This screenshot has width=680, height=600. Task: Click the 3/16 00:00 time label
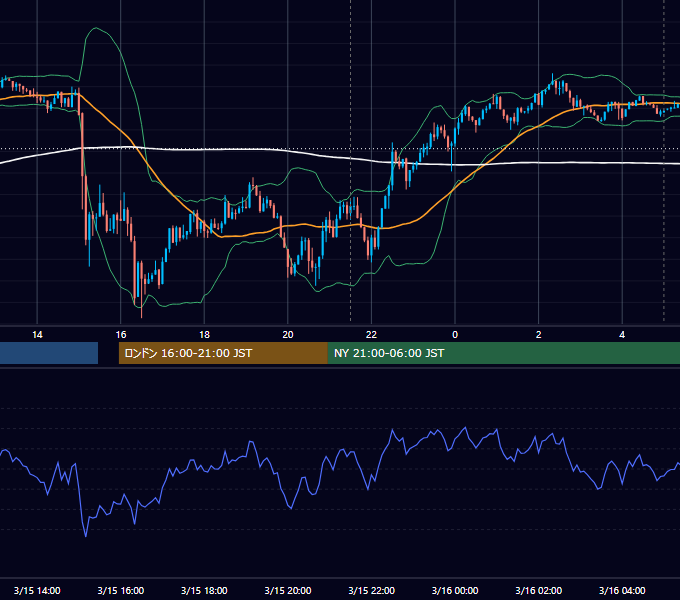coord(455,590)
